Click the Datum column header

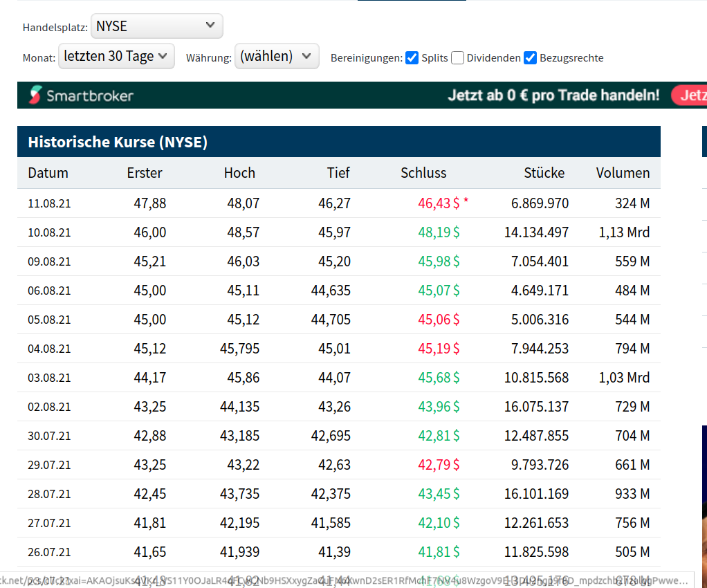tap(48, 173)
